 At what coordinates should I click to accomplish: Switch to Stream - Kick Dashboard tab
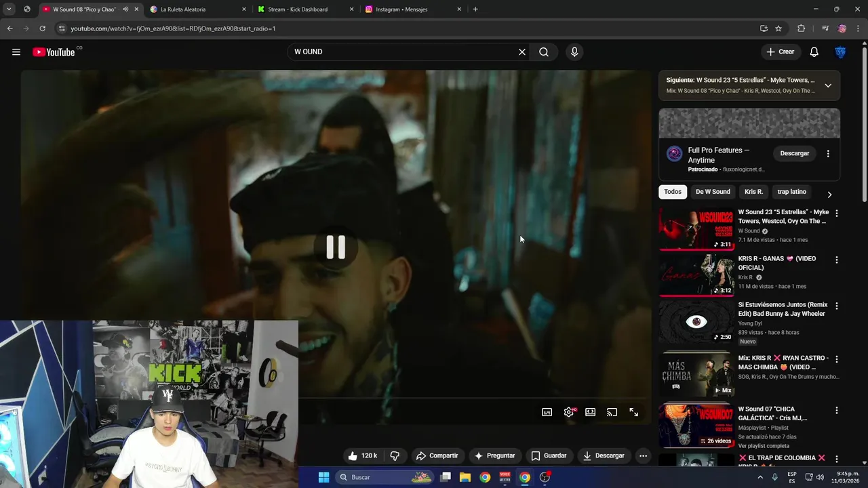[305, 9]
